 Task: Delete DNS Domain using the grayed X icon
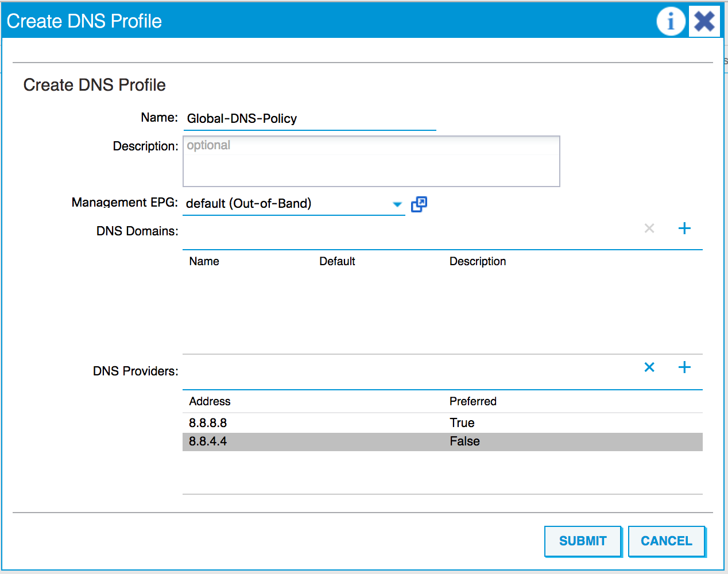649,228
